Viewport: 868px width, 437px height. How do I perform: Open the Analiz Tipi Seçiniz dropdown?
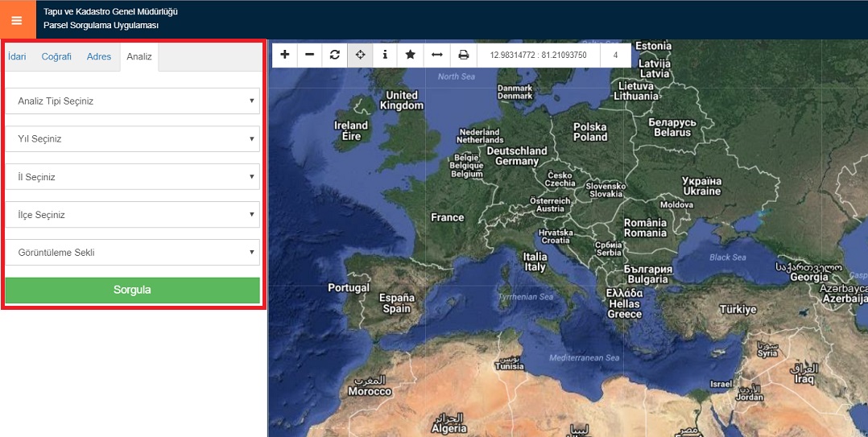(133, 101)
